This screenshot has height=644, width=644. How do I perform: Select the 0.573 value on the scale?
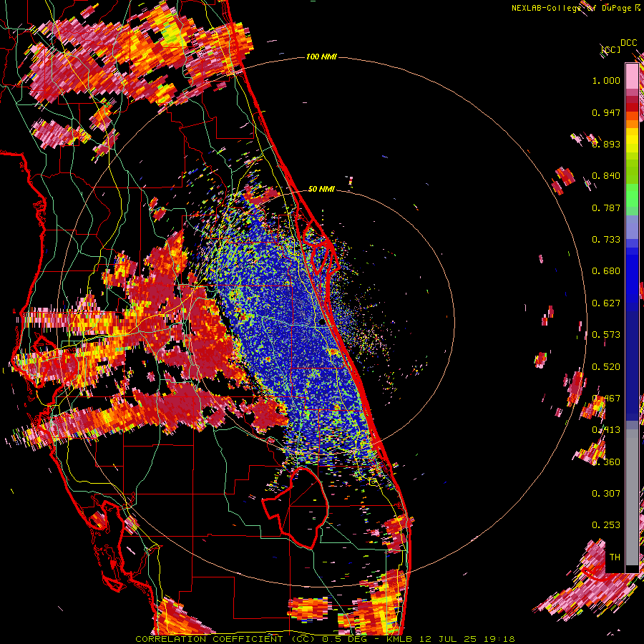pos(606,335)
